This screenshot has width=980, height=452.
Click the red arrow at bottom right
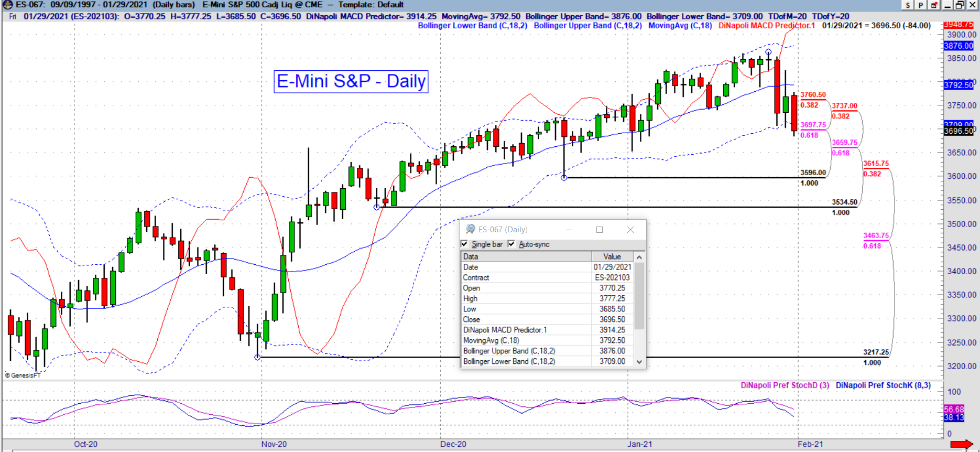click(961, 445)
